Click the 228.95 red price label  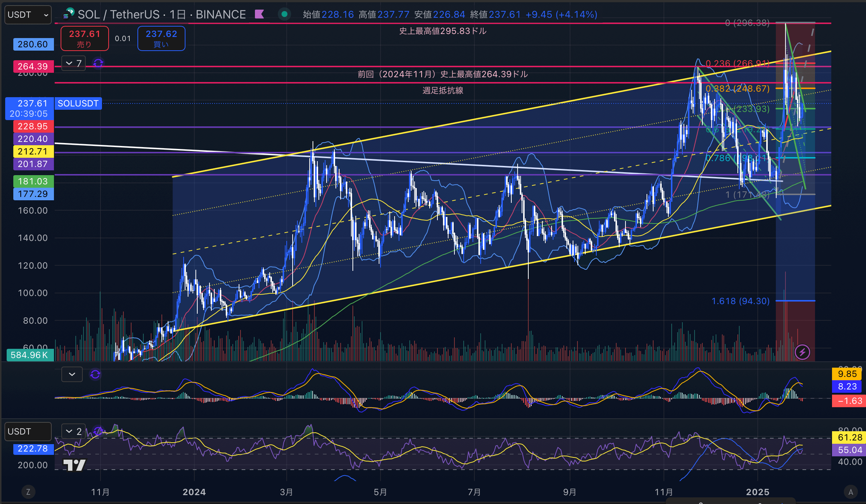click(33, 126)
